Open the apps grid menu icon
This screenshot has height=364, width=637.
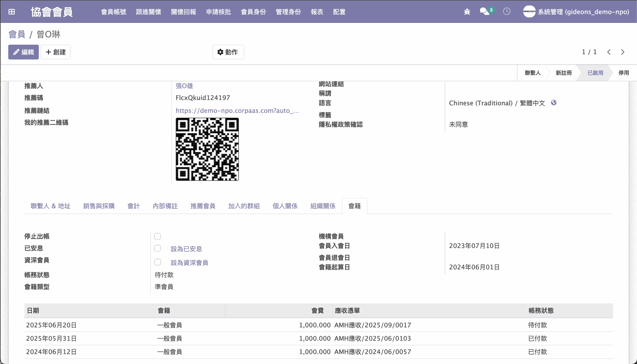[12, 12]
